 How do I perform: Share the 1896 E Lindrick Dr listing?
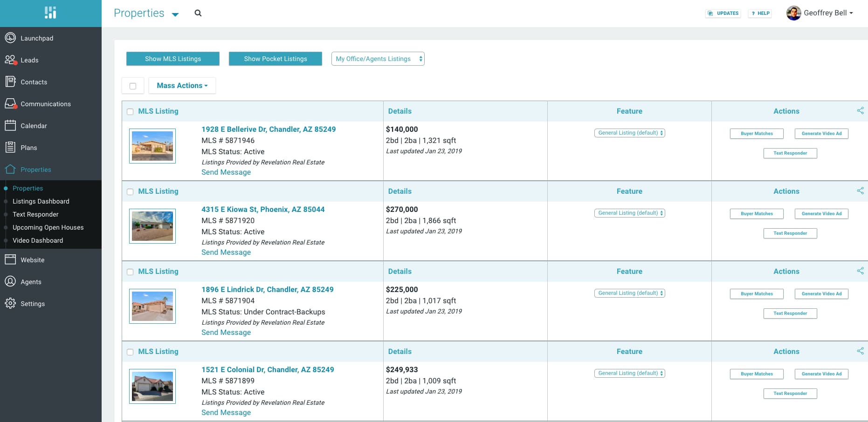(x=860, y=271)
